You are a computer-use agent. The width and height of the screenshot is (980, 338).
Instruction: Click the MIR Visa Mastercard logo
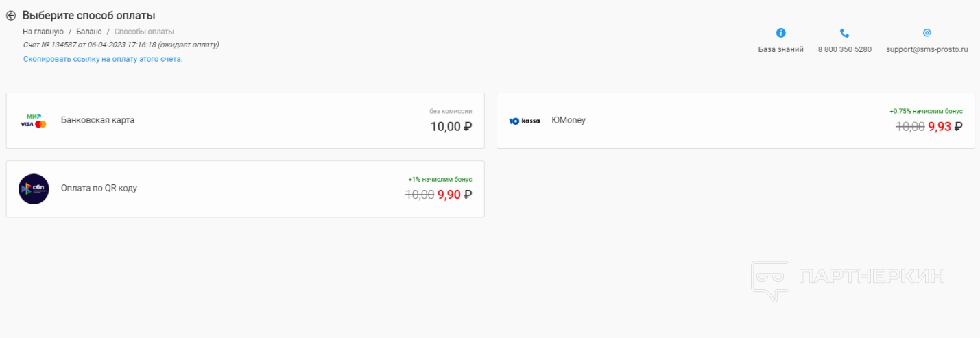pyautogui.click(x=34, y=121)
